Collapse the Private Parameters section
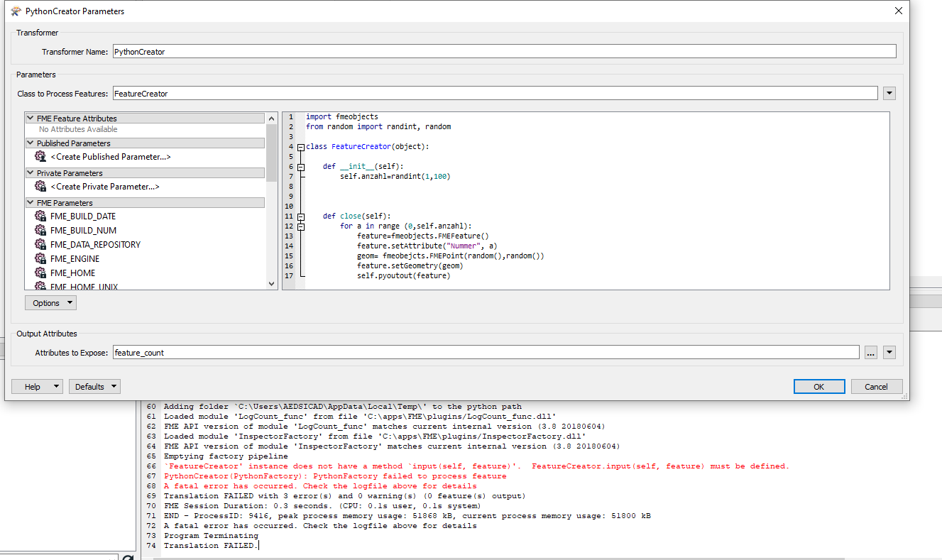 click(x=31, y=173)
